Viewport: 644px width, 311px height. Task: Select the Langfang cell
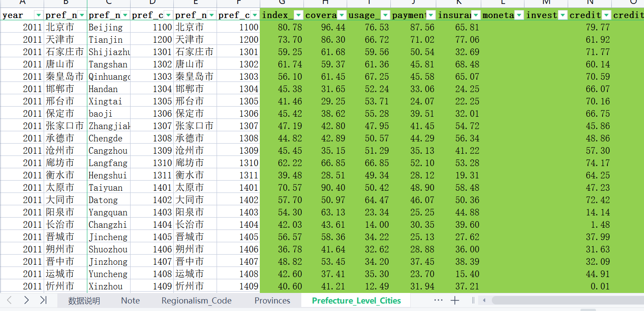pos(109,163)
